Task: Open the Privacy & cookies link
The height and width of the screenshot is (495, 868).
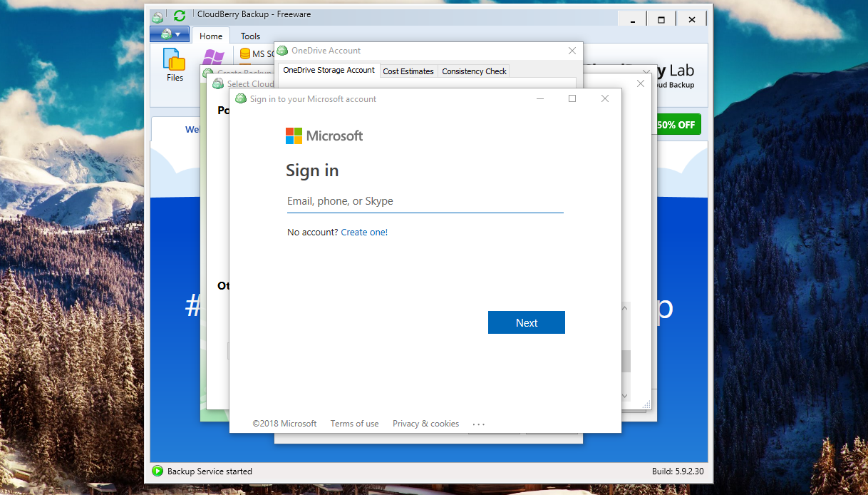Action: coord(425,424)
